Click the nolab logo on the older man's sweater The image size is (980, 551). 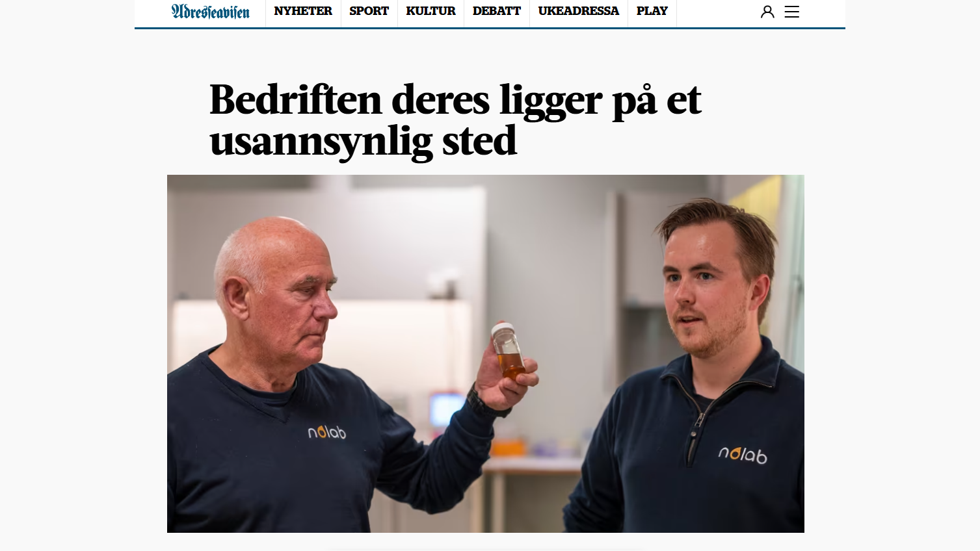(326, 431)
